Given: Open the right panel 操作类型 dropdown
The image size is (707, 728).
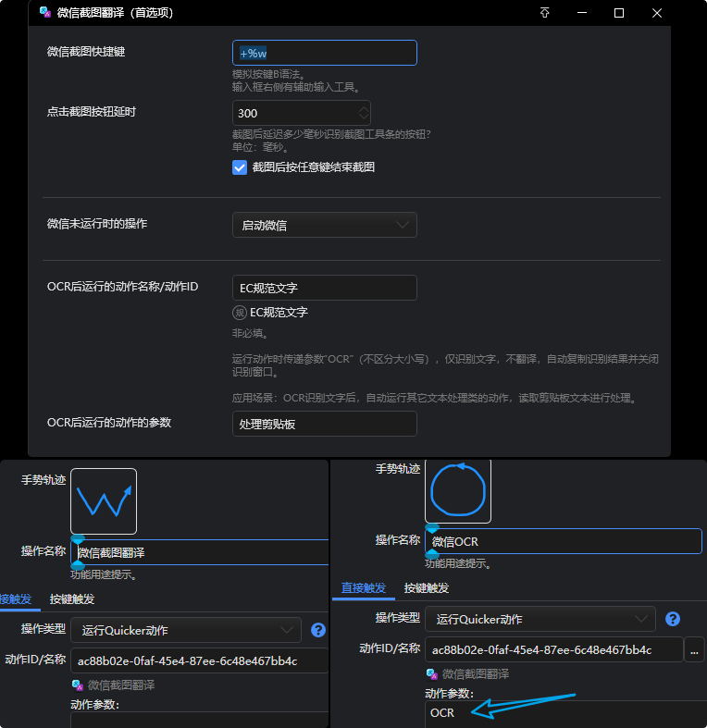Looking at the screenshot, I should click(540, 619).
